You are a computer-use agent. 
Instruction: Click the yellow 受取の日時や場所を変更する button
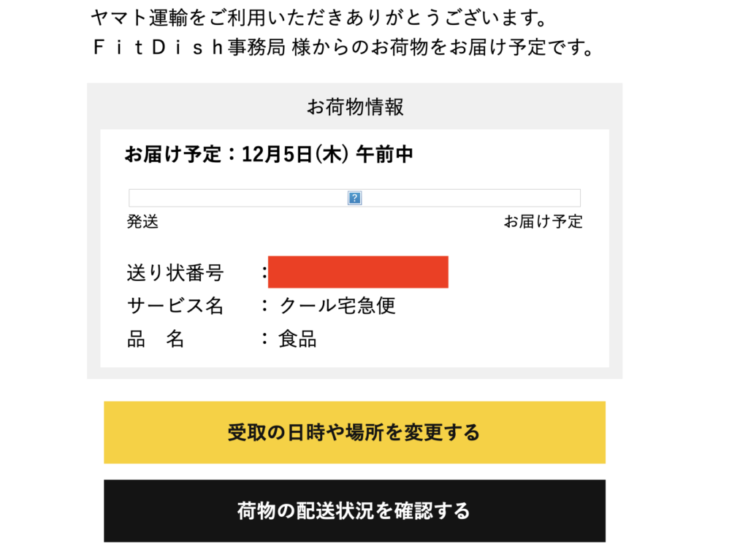click(x=354, y=432)
